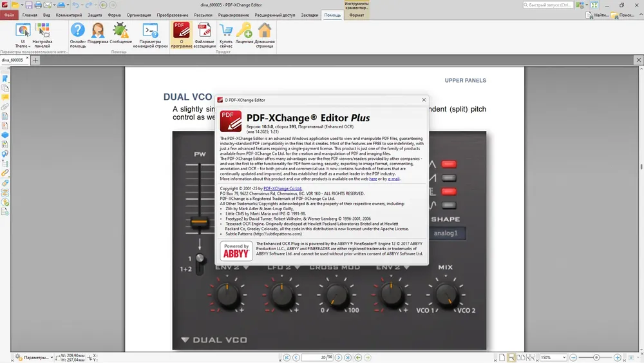The height and width of the screenshot is (363, 644).
Task: Click the e-mail link in About dialog
Action: (x=393, y=179)
